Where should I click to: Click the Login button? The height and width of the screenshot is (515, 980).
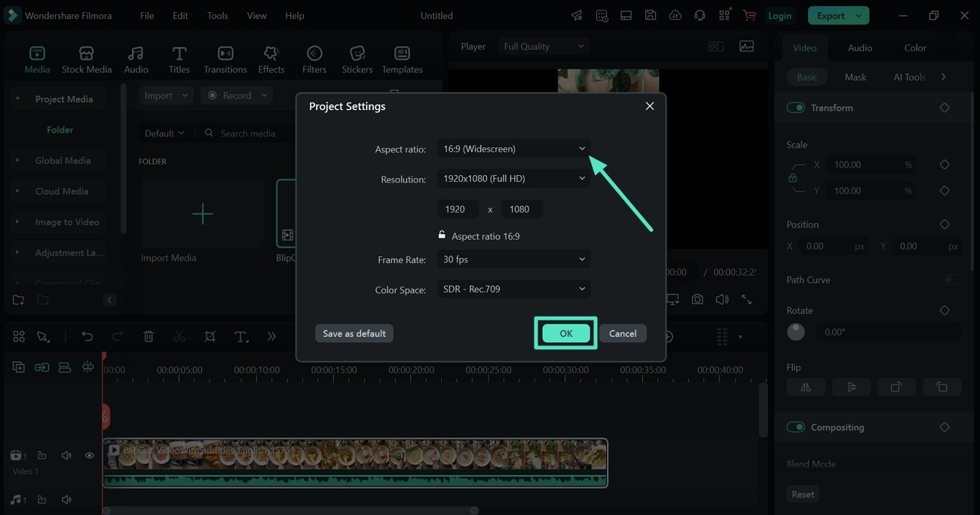click(779, 15)
